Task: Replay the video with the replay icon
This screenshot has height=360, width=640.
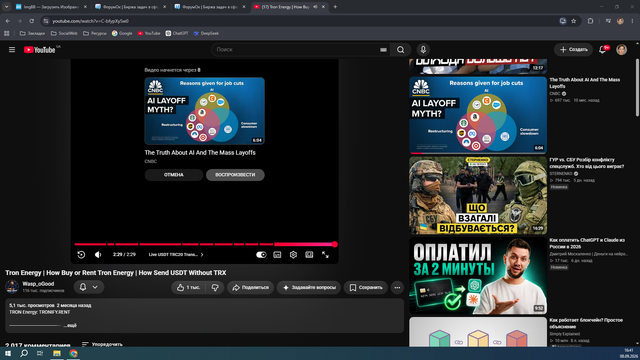Action: click(x=81, y=255)
